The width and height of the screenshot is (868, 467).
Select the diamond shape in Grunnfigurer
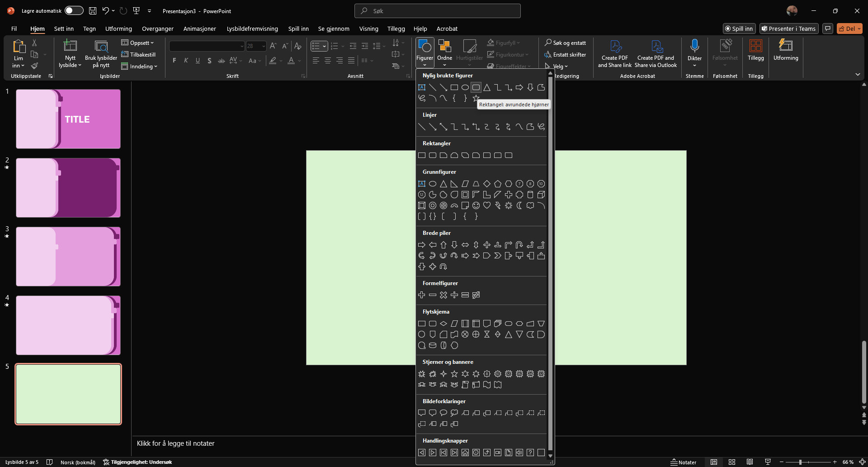tap(487, 184)
